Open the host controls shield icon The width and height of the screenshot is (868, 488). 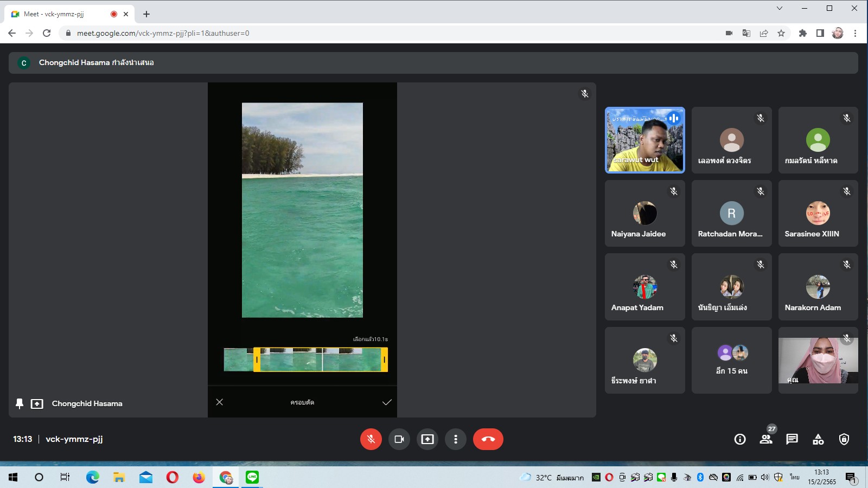click(844, 439)
